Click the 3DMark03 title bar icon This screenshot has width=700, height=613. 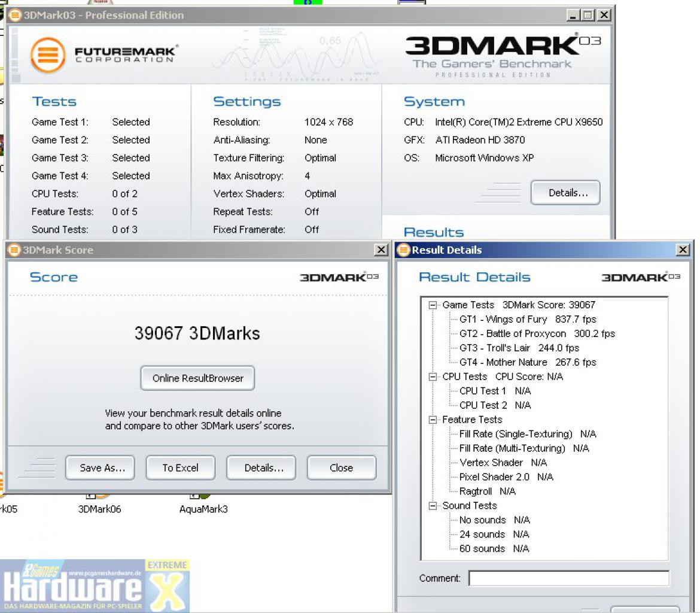pos(15,15)
